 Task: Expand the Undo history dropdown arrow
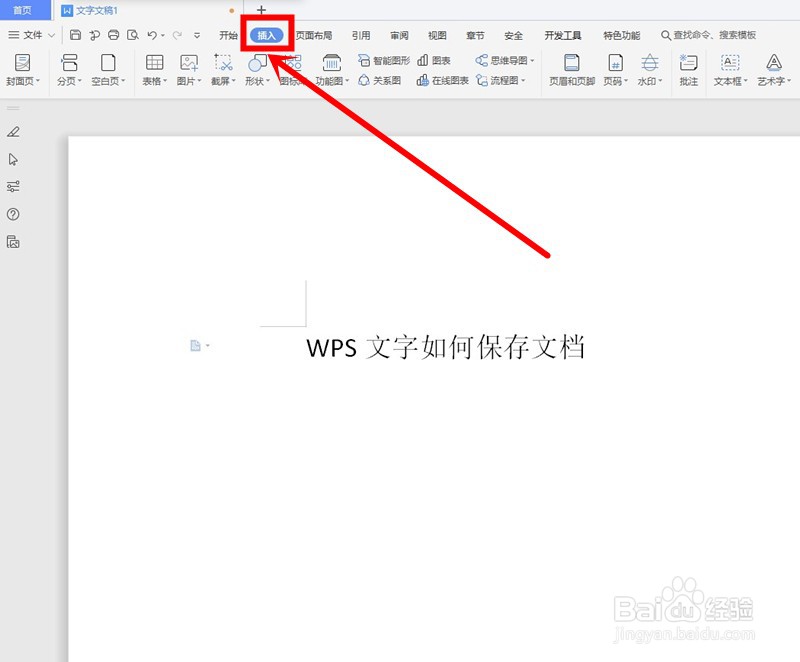pos(162,36)
